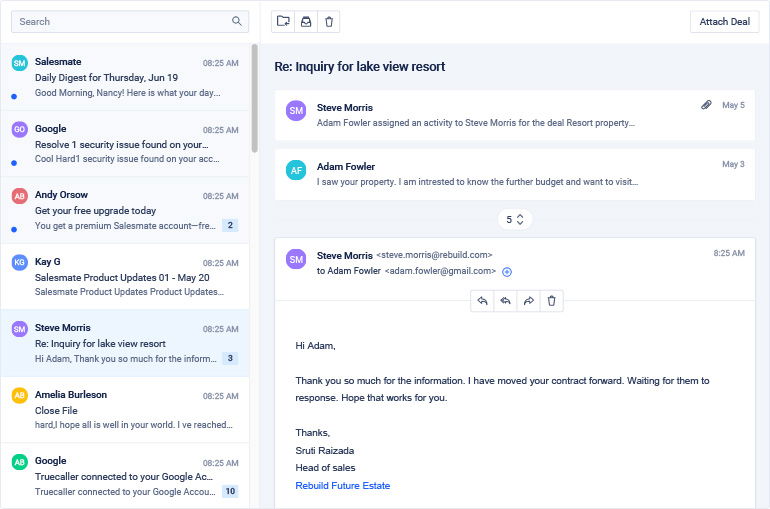
Task: Click the Steve Morris avatar in the email list
Action: [x=20, y=329]
